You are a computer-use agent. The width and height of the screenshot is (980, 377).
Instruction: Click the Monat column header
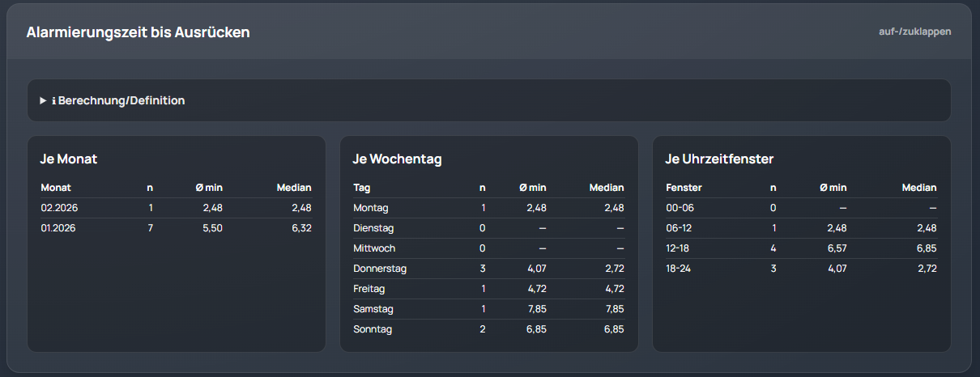point(56,188)
